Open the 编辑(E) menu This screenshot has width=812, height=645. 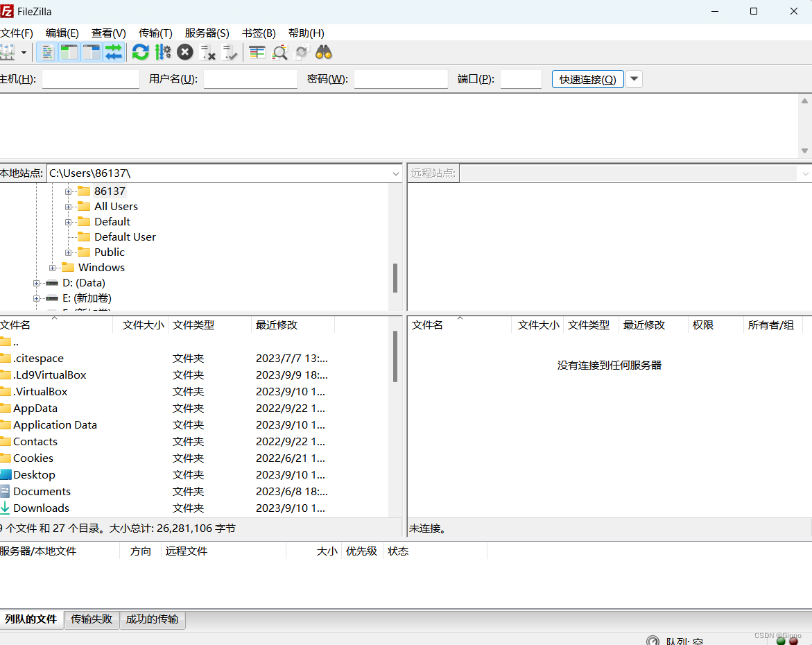point(62,33)
